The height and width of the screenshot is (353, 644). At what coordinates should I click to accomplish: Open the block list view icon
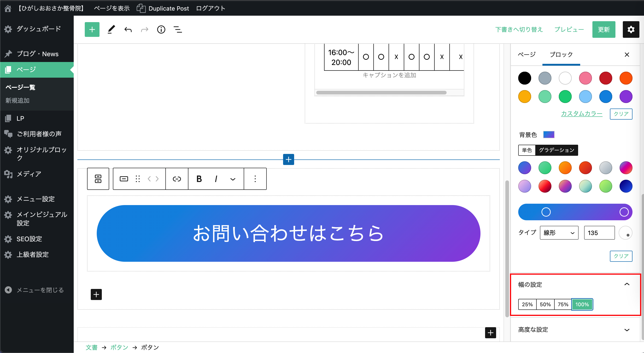pos(178,29)
